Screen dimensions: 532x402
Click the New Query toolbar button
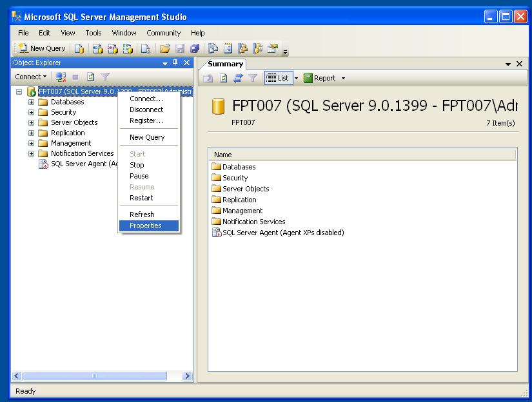42,48
